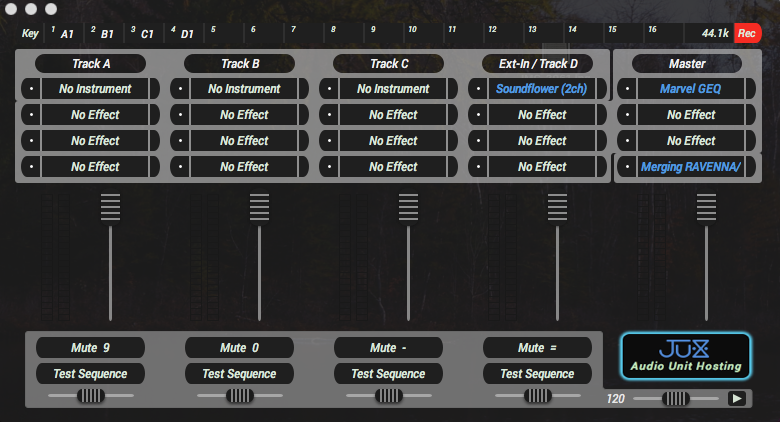Click the dot beside Track C's No Instrument
The image size is (780, 422).
click(x=329, y=89)
